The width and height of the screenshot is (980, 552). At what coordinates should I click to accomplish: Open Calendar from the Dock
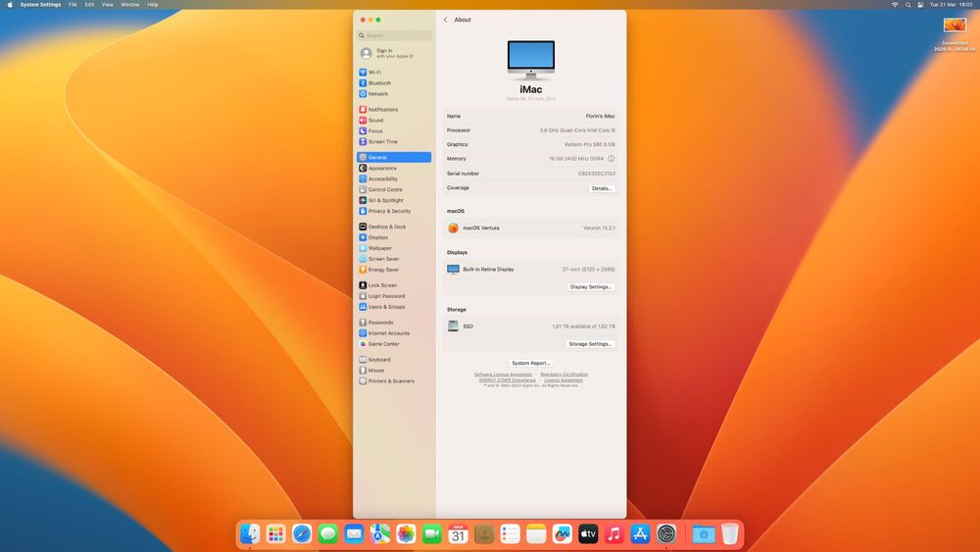click(x=458, y=534)
